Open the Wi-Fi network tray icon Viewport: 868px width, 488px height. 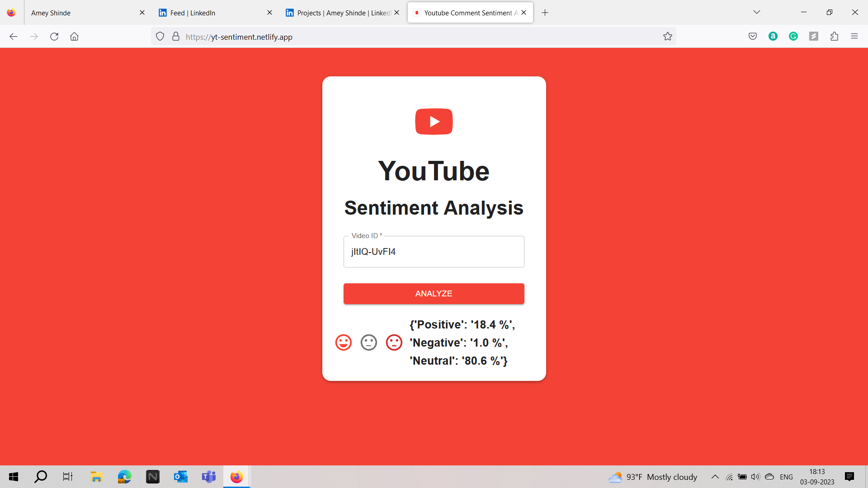click(x=729, y=477)
